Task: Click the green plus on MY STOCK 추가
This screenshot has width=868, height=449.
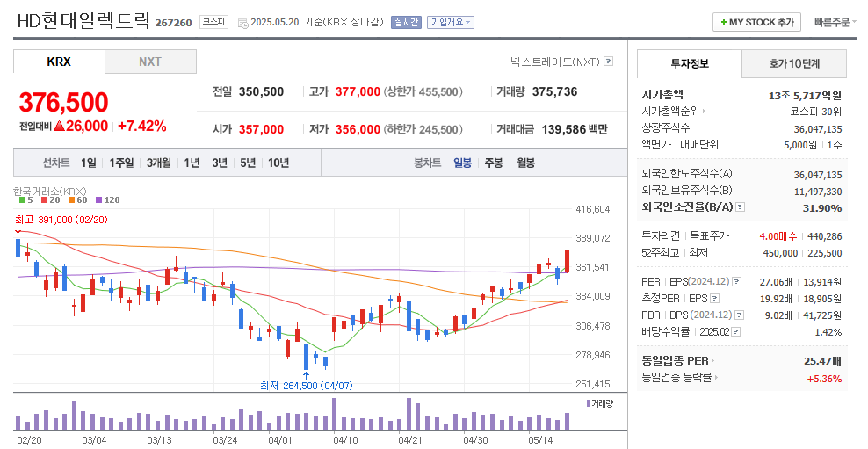Action: pos(723,23)
